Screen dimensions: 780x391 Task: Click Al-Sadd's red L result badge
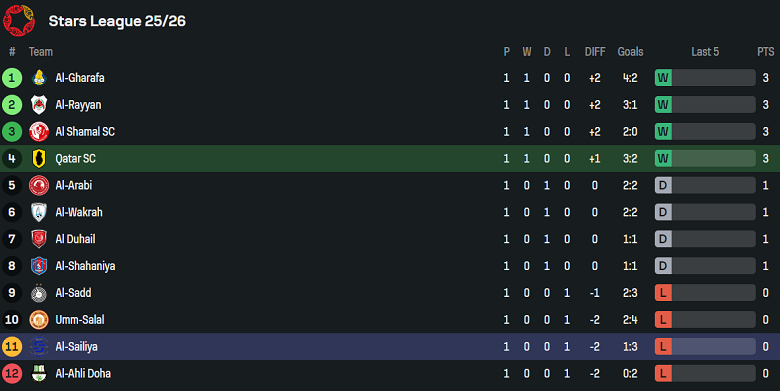663,293
